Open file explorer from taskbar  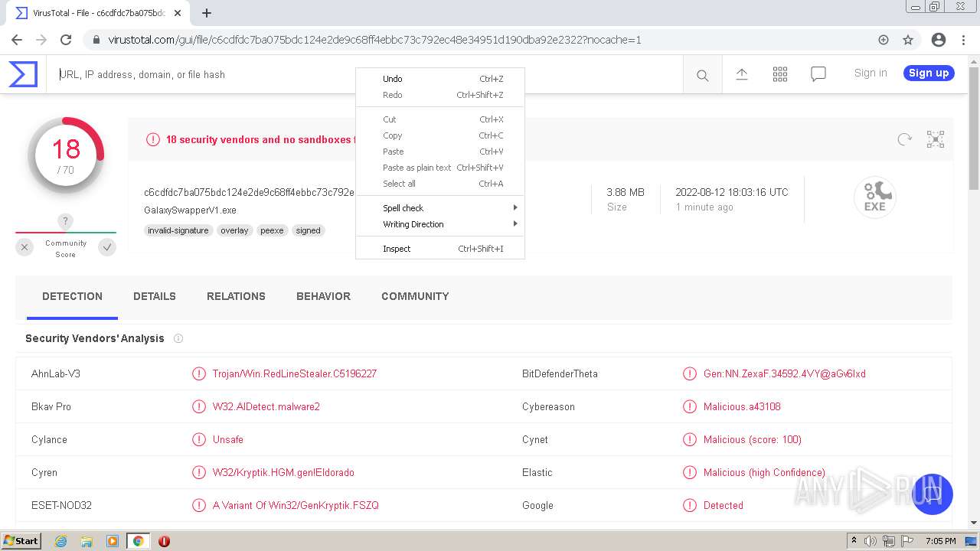coord(87,541)
